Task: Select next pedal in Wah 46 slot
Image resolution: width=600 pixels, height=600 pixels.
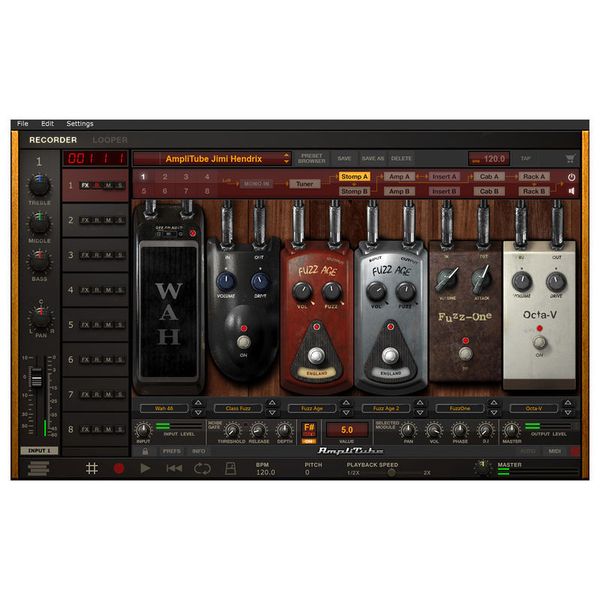Action: (198, 413)
